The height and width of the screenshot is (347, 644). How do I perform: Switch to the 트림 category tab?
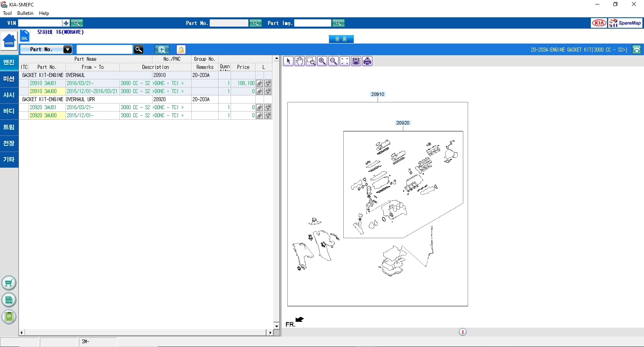pos(9,127)
